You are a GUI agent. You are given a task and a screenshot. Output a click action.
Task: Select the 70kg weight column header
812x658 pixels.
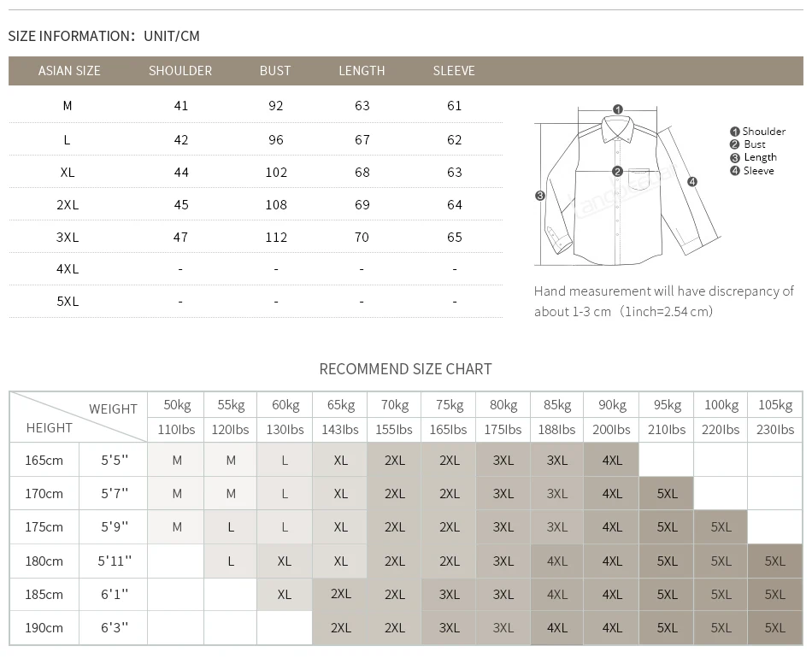[x=395, y=405]
